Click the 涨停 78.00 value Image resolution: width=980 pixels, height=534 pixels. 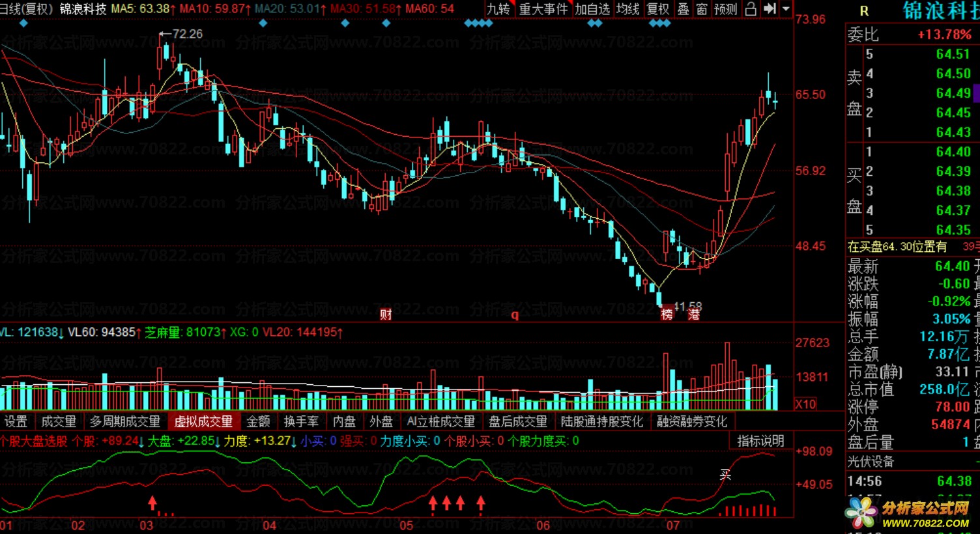click(x=953, y=407)
